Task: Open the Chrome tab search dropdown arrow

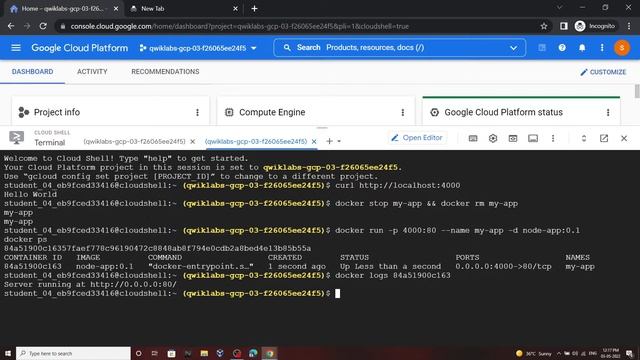Action: [560, 7]
